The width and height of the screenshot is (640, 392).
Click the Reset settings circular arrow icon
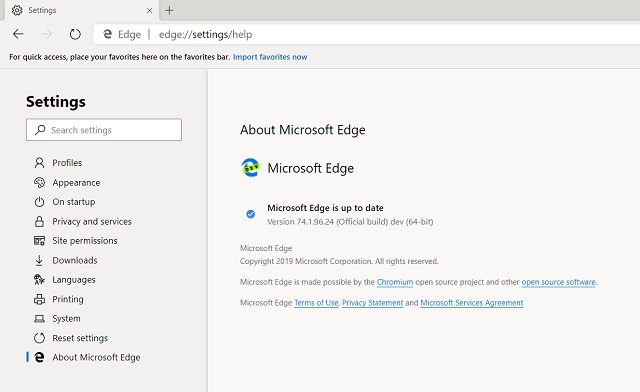39,338
